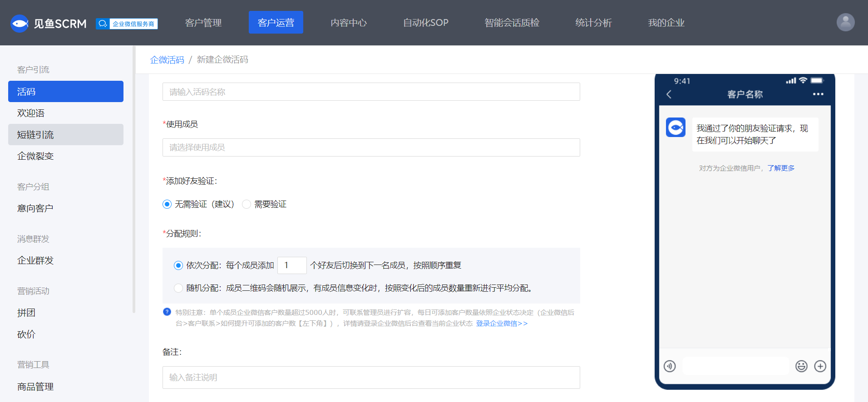The image size is (868, 402).
Task: Click the battery icon in phone preview
Action: pyautogui.click(x=817, y=80)
